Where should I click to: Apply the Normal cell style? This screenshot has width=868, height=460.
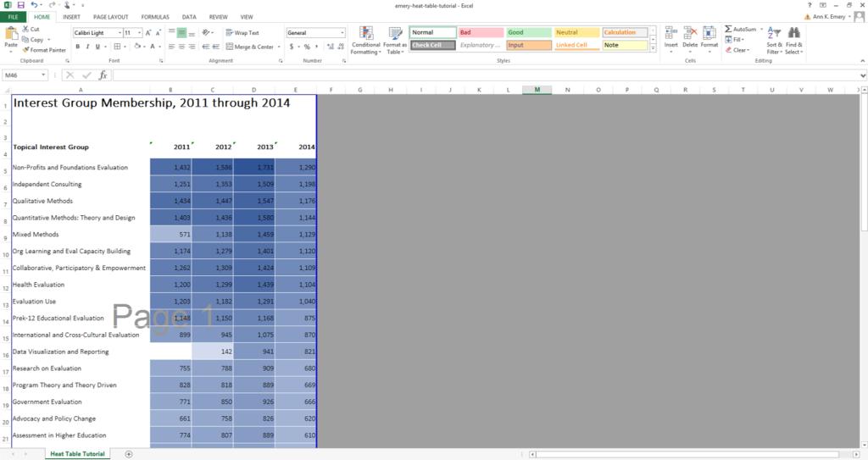(x=433, y=33)
